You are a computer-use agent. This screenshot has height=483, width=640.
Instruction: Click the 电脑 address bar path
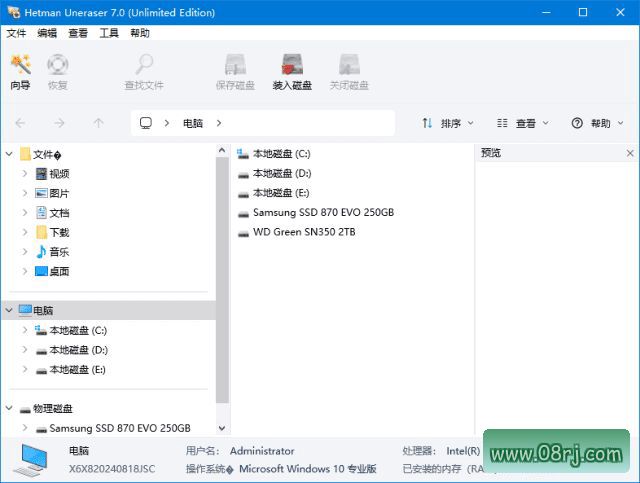coord(192,123)
